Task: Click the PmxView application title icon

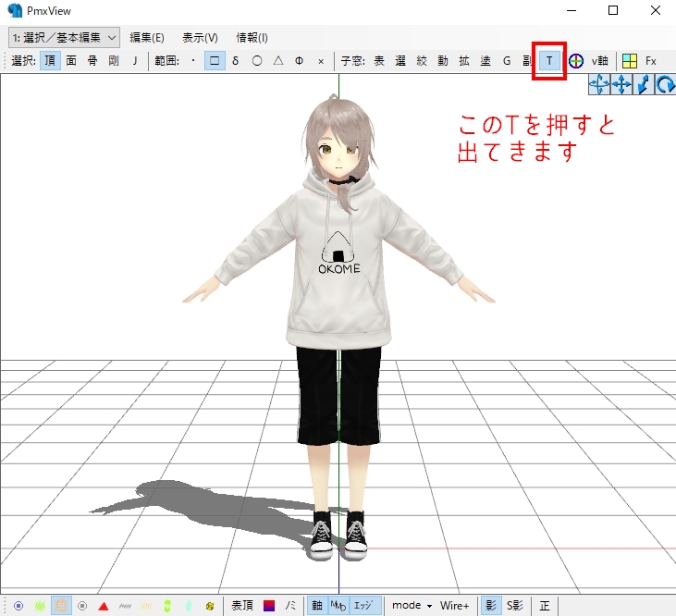Action: 15,10
